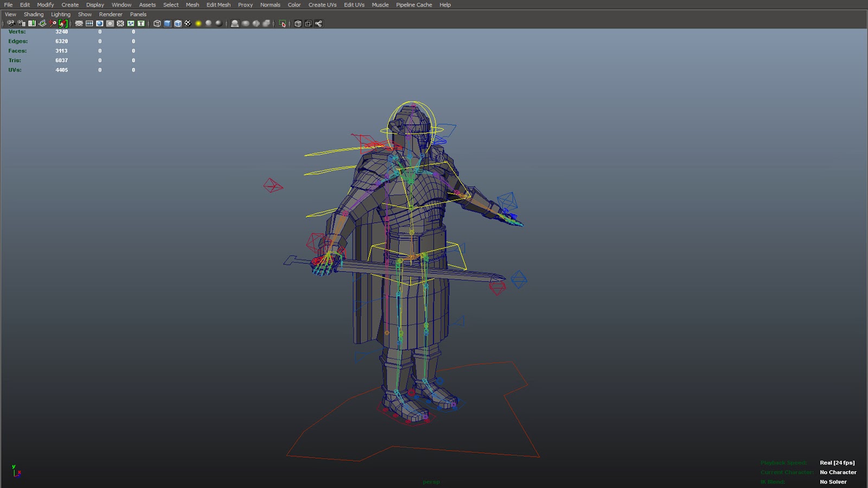This screenshot has width=868, height=488.
Task: Toggle Use All Lights yellow bulb
Action: click(198, 23)
